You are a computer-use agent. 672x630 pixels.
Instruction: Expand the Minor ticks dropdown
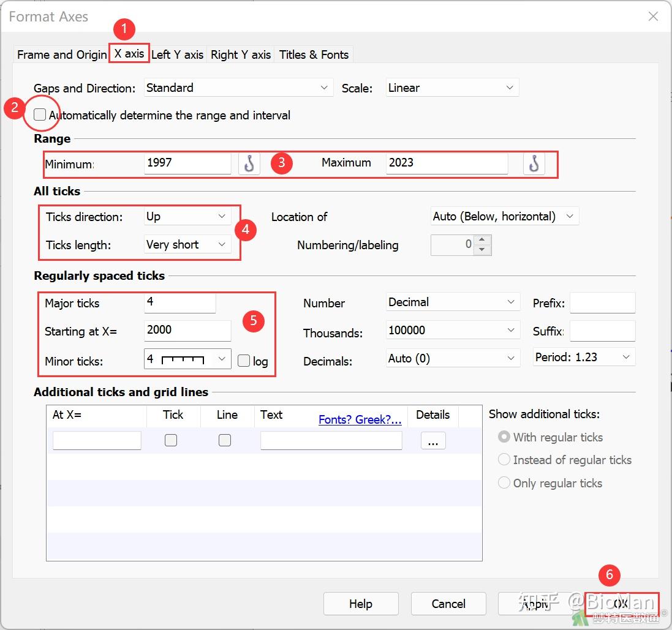coord(222,359)
